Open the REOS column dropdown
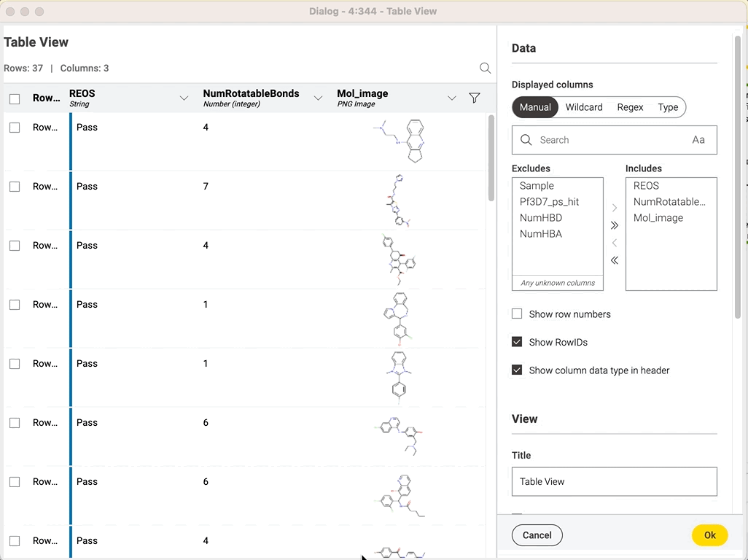This screenshot has height=560, width=748. click(182, 96)
